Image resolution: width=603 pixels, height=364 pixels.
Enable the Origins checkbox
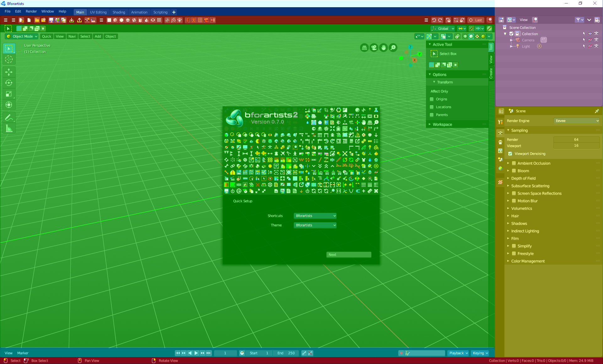tap(432, 99)
